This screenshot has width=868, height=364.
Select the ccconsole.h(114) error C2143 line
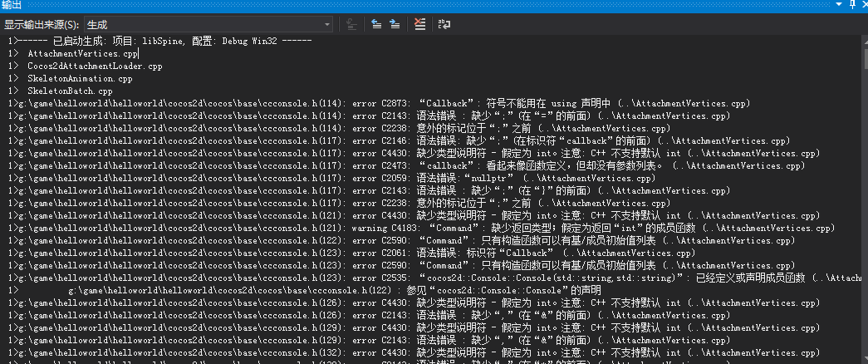click(x=370, y=116)
